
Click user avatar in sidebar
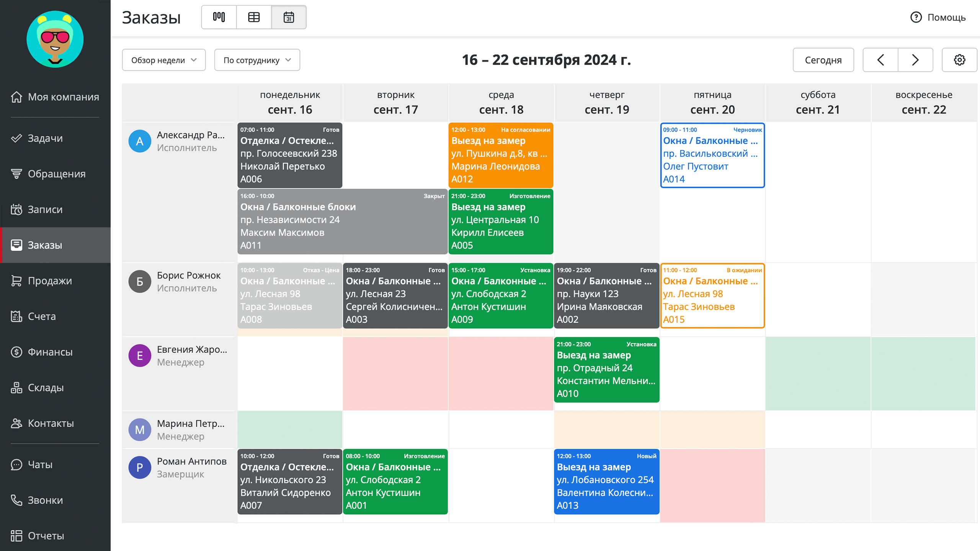pos(55,39)
